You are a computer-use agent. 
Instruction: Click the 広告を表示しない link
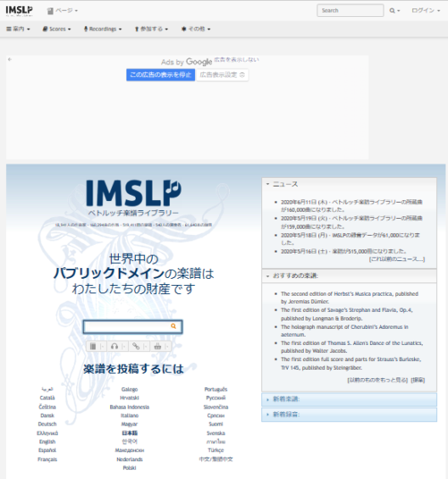tap(237, 59)
